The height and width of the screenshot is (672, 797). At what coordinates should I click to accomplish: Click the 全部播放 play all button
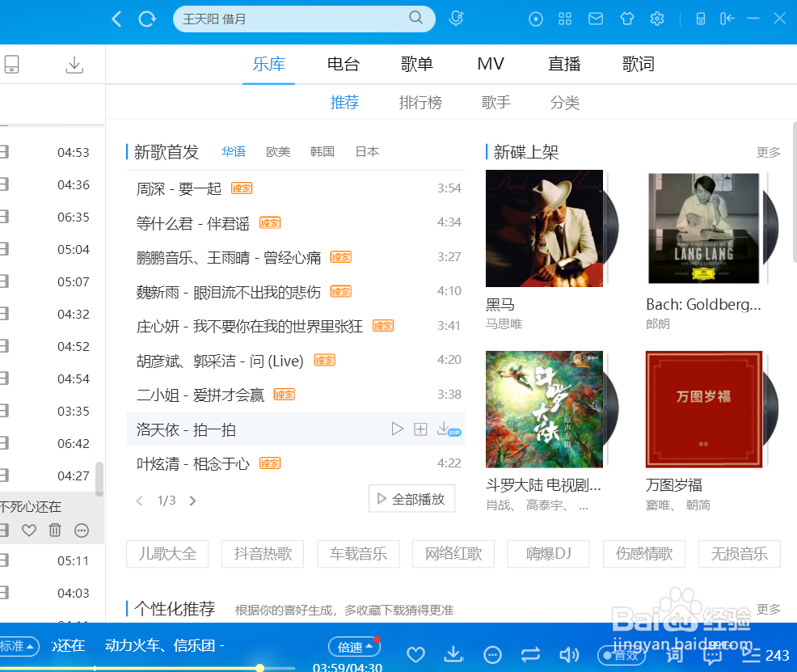(411, 499)
